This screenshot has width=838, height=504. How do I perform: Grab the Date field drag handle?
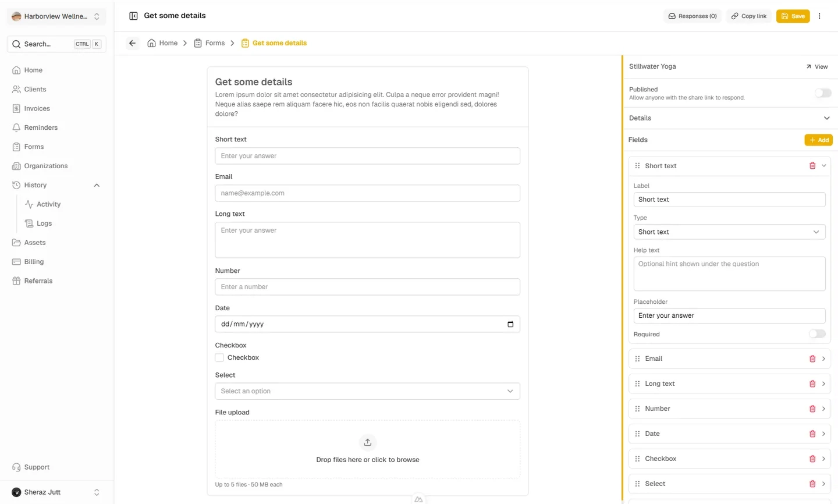637,434
